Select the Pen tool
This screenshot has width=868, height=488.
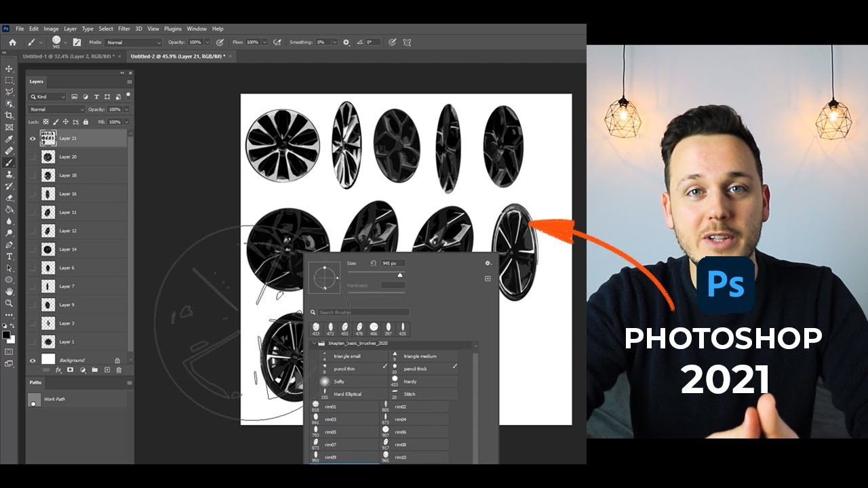pos(9,244)
